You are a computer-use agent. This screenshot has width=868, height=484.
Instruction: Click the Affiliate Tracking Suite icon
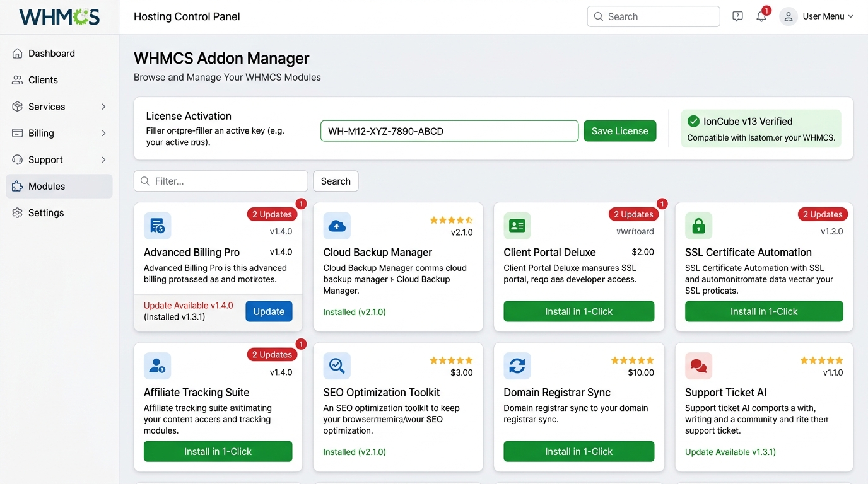coord(157,366)
